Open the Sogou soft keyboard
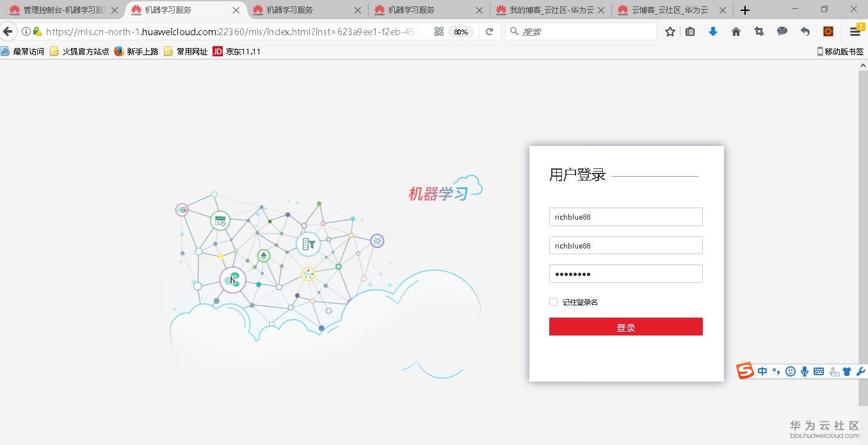Screen dimensions: 868x445 [x=819, y=371]
